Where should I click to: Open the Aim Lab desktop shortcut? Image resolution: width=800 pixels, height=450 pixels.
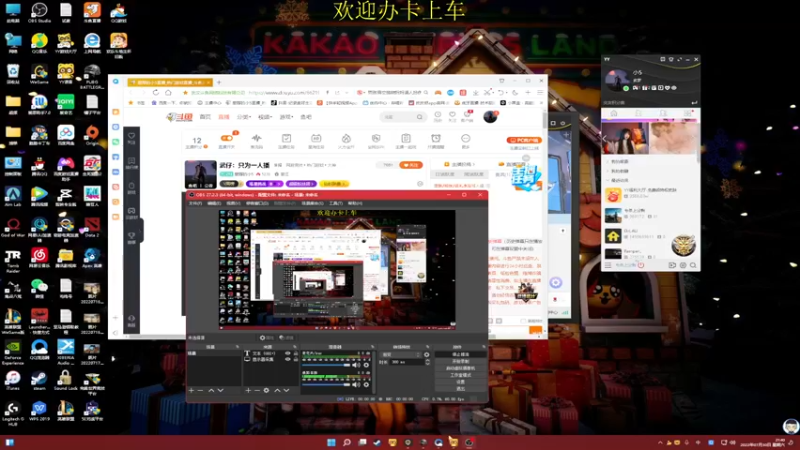(x=13, y=196)
